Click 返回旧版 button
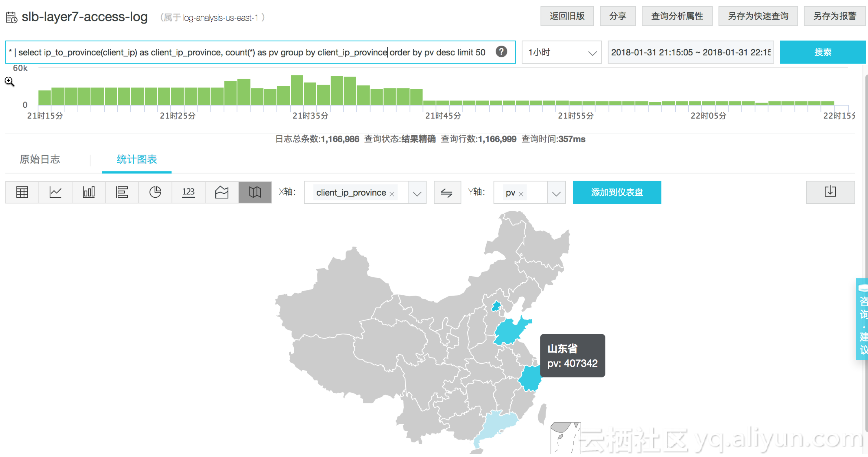Screen dimensions: 868x457 567,16
